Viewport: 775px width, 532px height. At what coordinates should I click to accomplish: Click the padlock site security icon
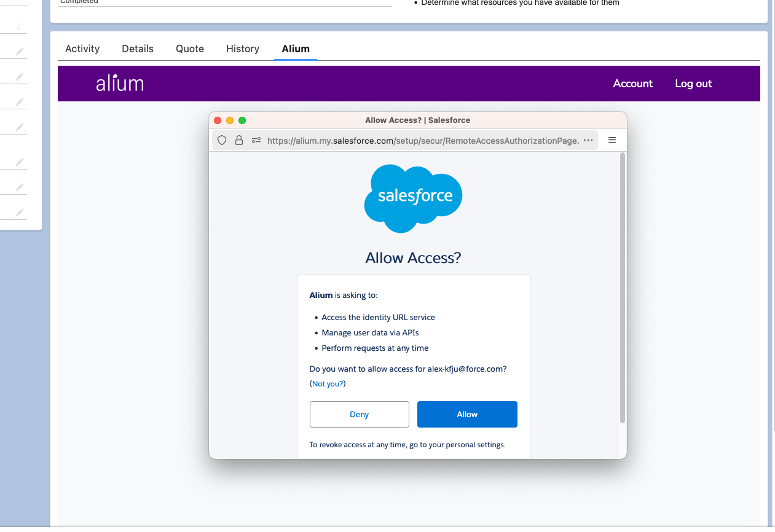click(239, 140)
